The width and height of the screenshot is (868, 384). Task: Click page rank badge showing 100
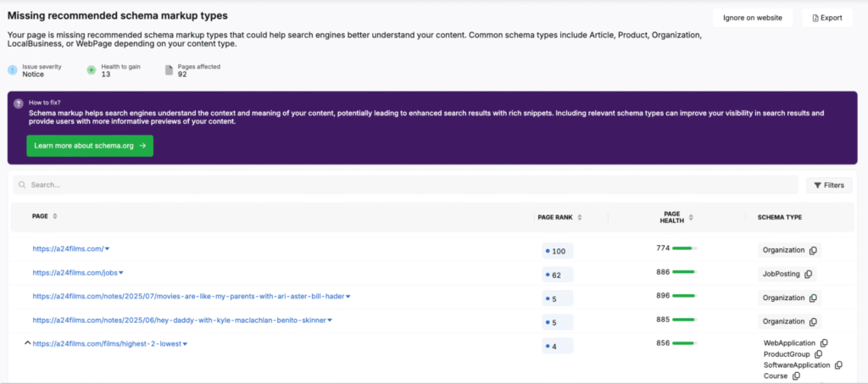pos(558,251)
